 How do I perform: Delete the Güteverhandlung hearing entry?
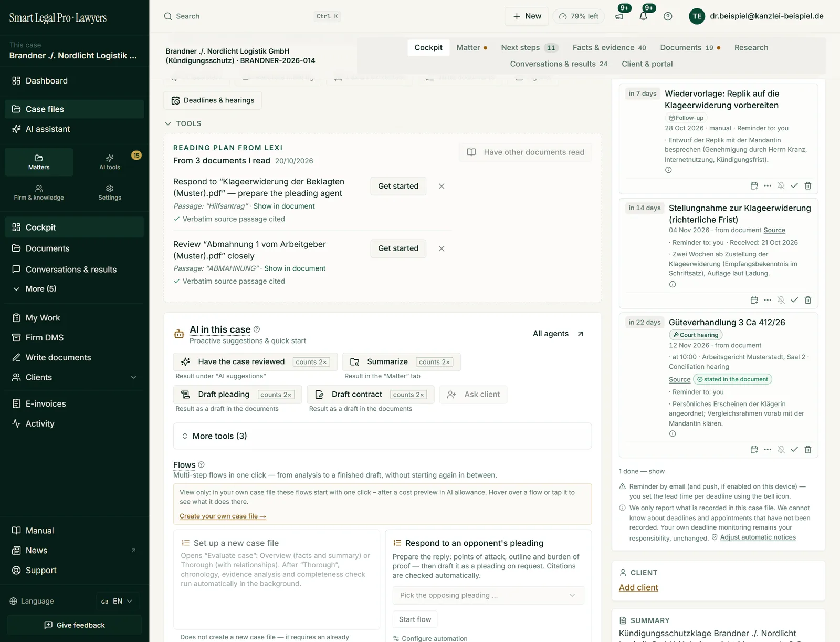(808, 449)
